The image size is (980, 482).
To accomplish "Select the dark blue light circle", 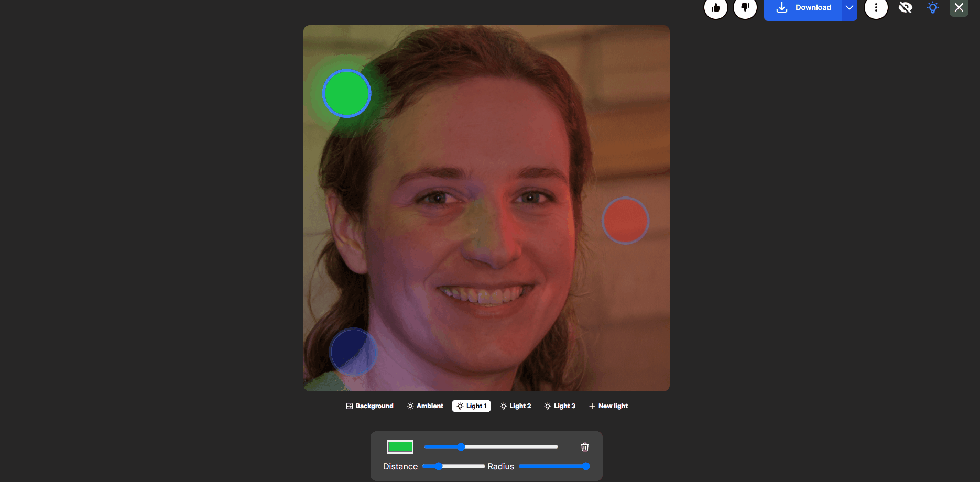I will tap(353, 352).
